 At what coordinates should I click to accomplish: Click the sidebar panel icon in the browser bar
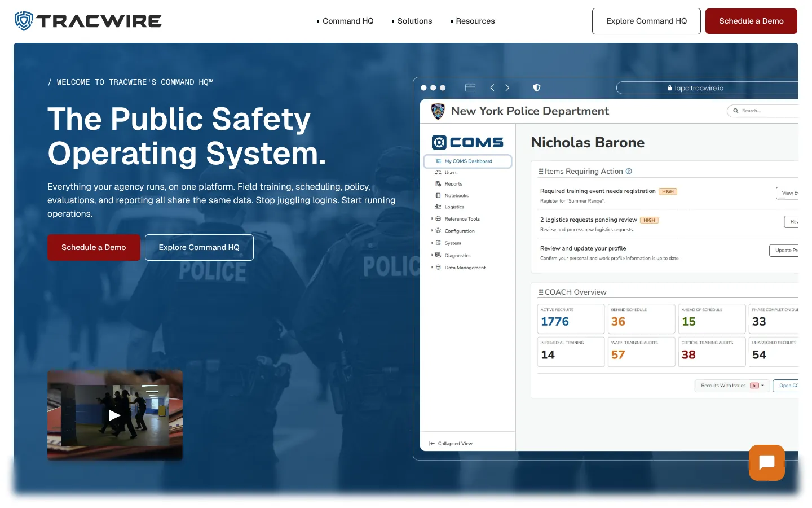(x=470, y=87)
